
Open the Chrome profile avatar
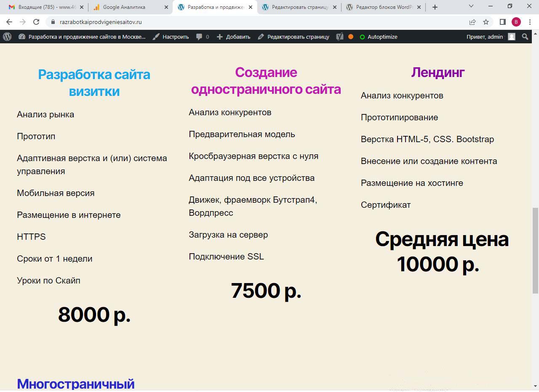(x=516, y=22)
